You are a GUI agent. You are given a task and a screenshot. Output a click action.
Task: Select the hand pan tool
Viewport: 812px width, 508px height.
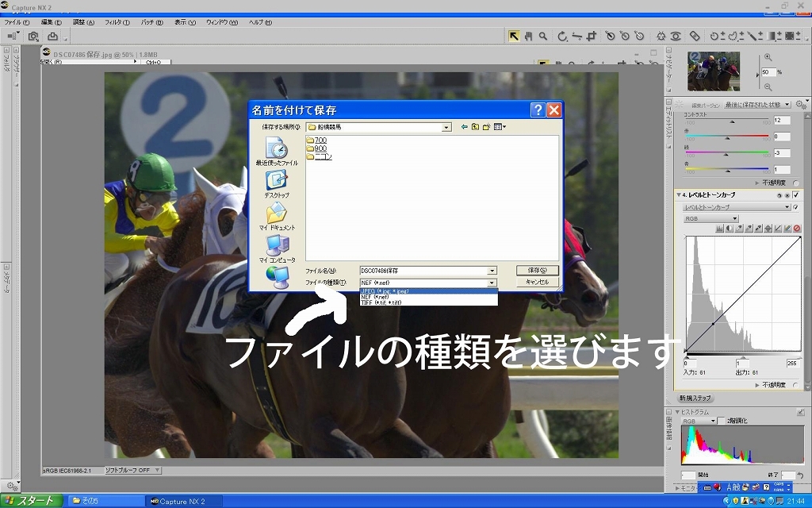point(528,36)
